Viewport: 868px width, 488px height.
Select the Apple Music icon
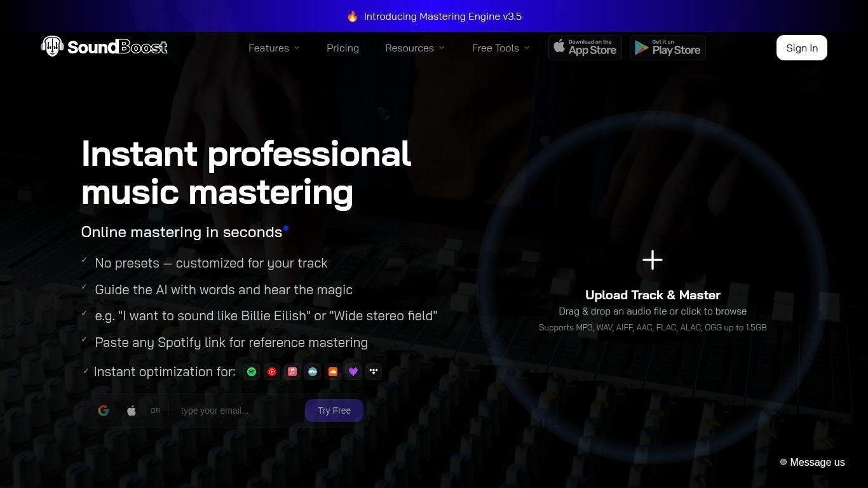tap(292, 372)
